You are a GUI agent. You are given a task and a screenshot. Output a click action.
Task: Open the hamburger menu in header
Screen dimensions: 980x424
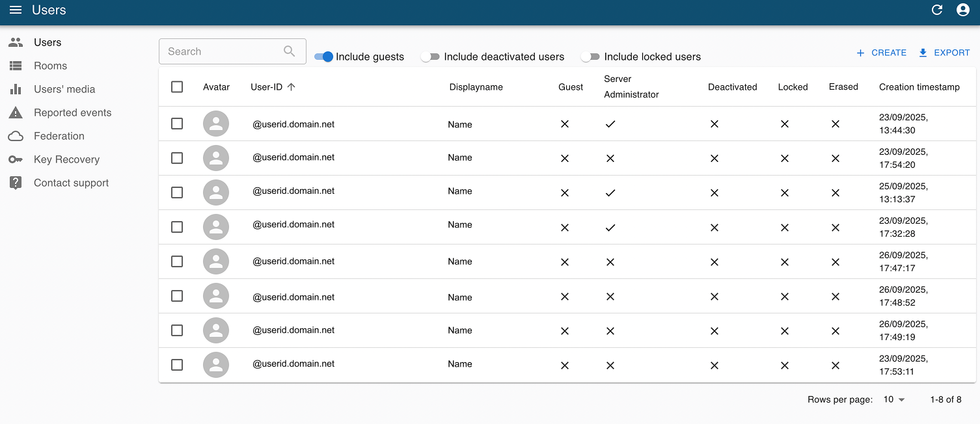16,10
